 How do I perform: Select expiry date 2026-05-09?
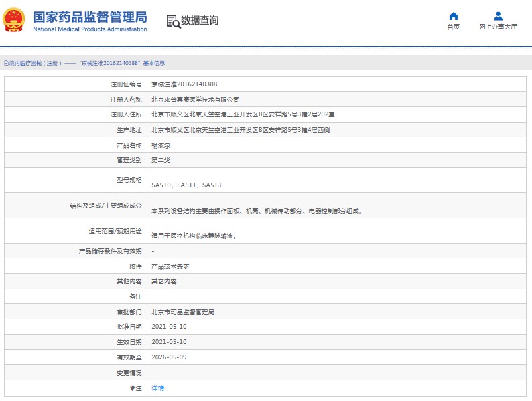pyautogui.click(x=169, y=357)
